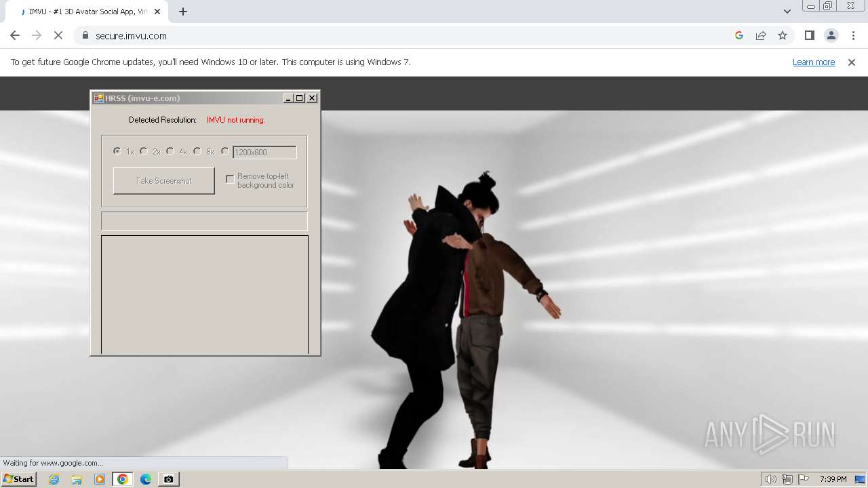Image resolution: width=868 pixels, height=488 pixels.
Task: Open the tab search dropdown
Action: click(x=787, y=12)
